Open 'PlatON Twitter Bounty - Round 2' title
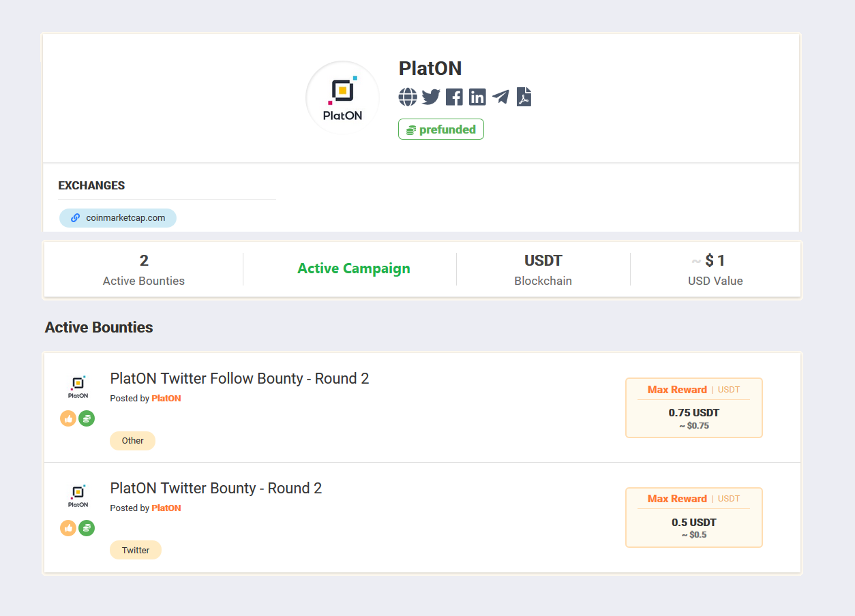 [215, 489]
